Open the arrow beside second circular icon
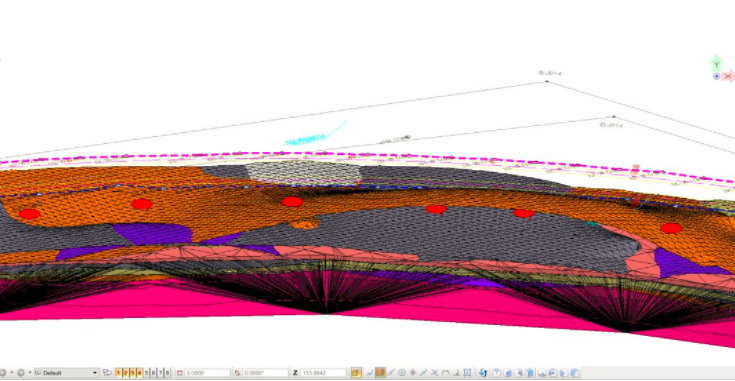Image resolution: width=735 pixels, height=381 pixels. (30, 373)
